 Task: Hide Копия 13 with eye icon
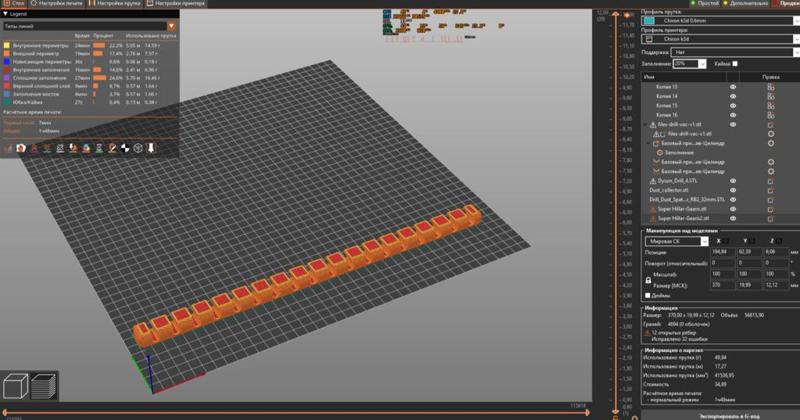pos(733,87)
